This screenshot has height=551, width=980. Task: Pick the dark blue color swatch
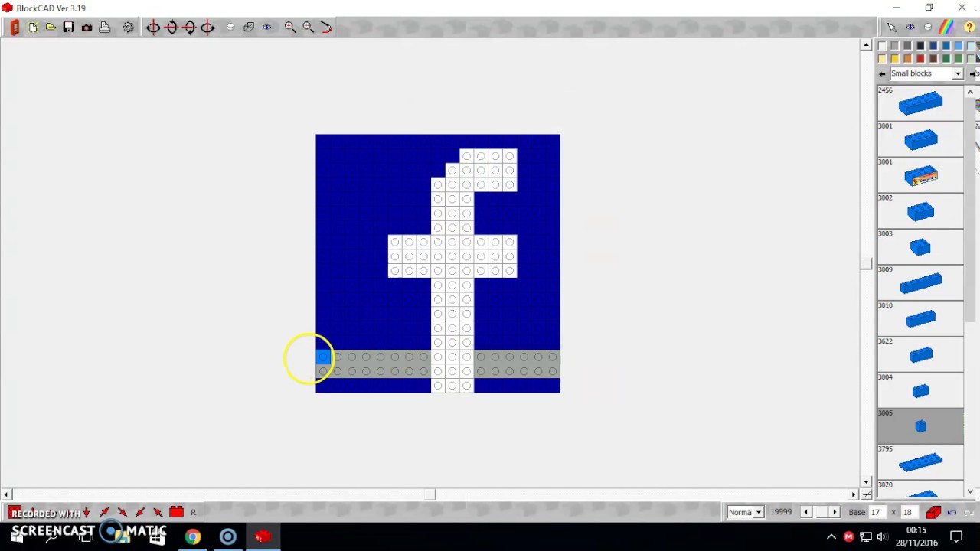click(933, 46)
